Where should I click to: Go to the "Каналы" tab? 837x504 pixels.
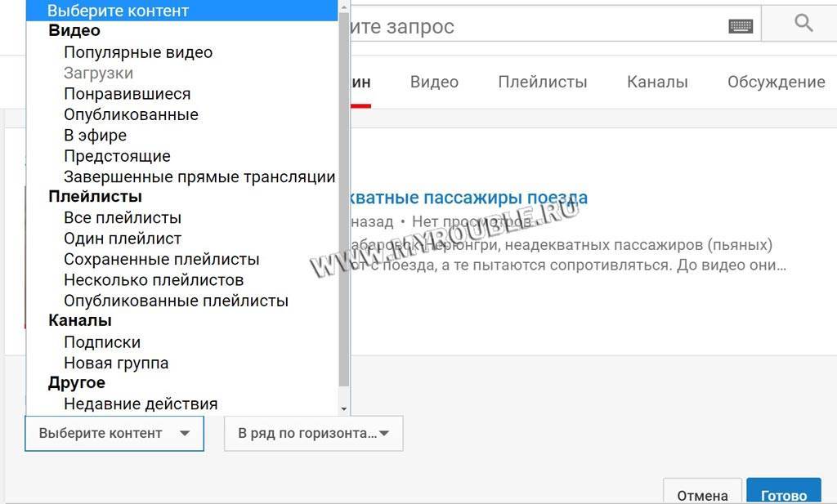[657, 82]
